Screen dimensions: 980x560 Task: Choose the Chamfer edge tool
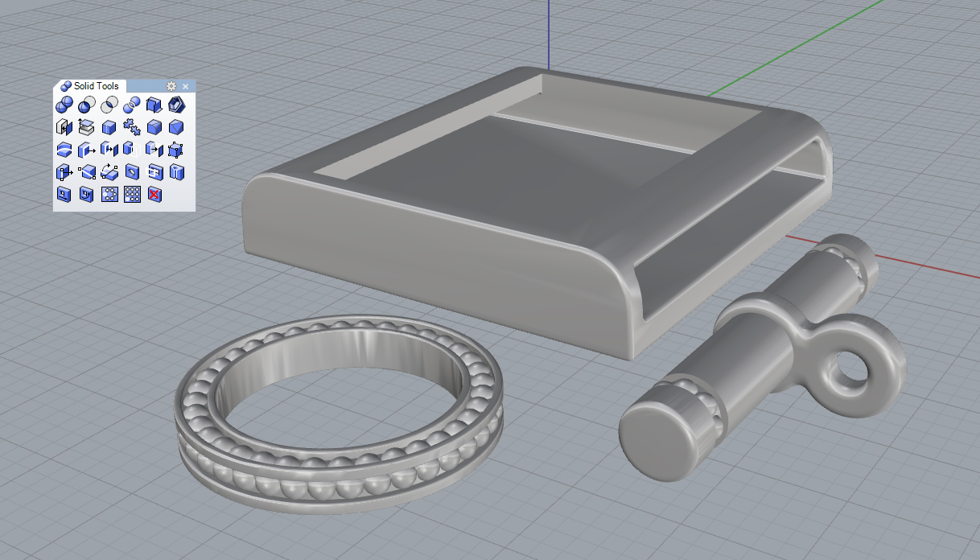(177, 127)
